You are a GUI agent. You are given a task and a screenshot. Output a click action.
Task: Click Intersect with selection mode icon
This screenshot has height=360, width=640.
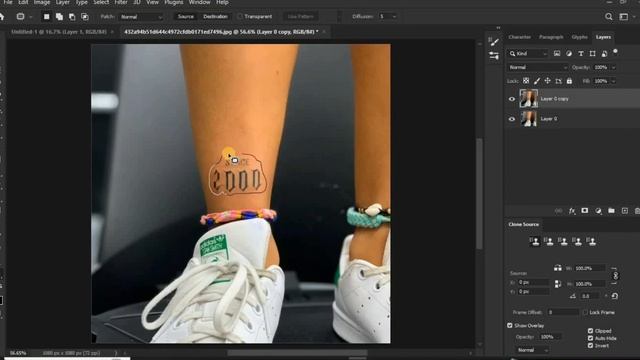click(84, 17)
